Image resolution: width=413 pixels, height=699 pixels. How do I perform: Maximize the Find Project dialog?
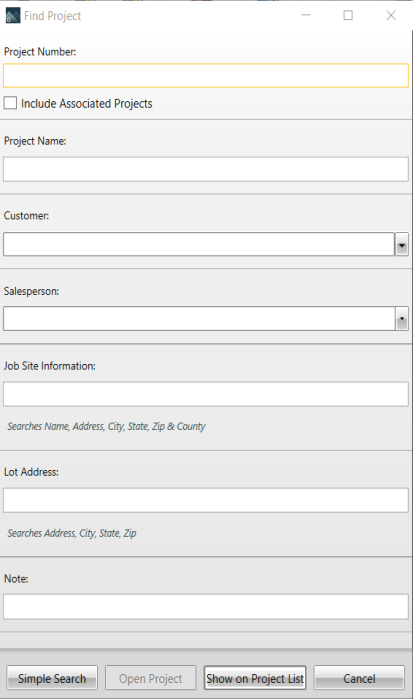(x=348, y=16)
